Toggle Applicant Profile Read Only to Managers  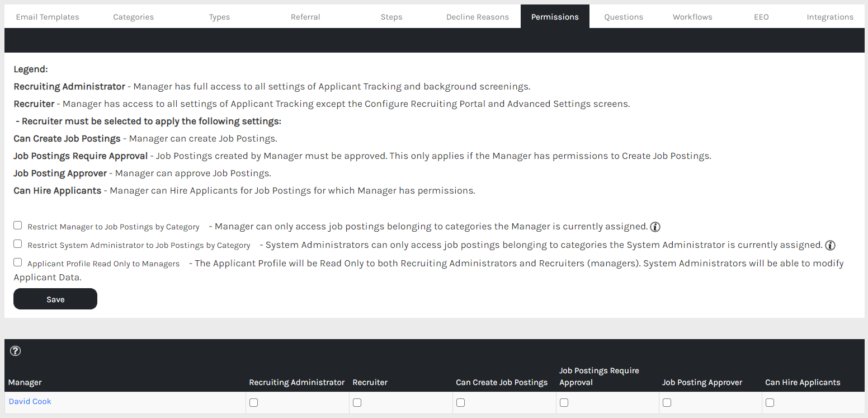pyautogui.click(x=18, y=262)
